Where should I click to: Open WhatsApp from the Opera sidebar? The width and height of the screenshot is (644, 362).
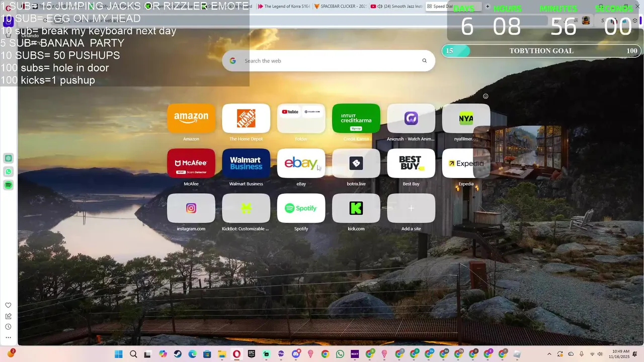tap(9, 172)
